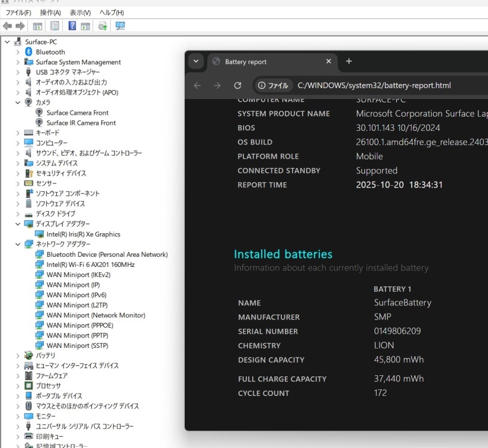Viewport: 488px width, 448px height.
Task: Open the 表示(V) menu
Action: 80,12
